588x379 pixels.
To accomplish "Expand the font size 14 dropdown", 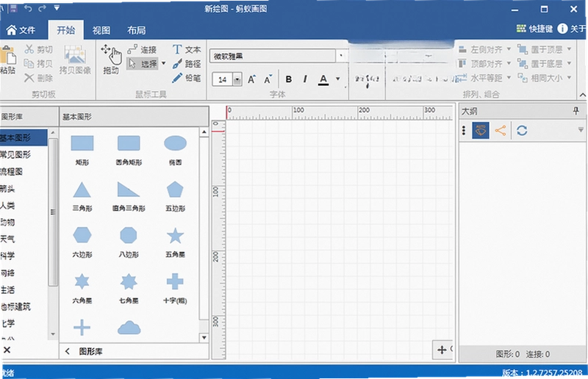I will (x=237, y=79).
